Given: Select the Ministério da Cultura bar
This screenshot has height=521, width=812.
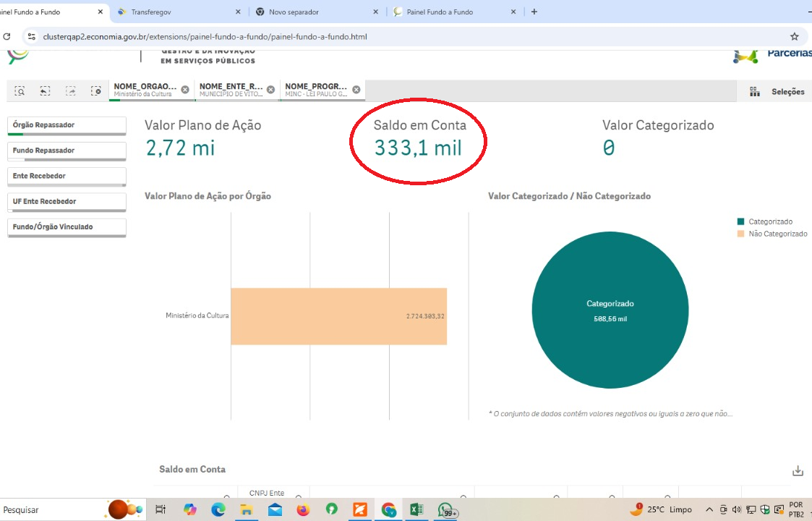Looking at the screenshot, I should (338, 316).
